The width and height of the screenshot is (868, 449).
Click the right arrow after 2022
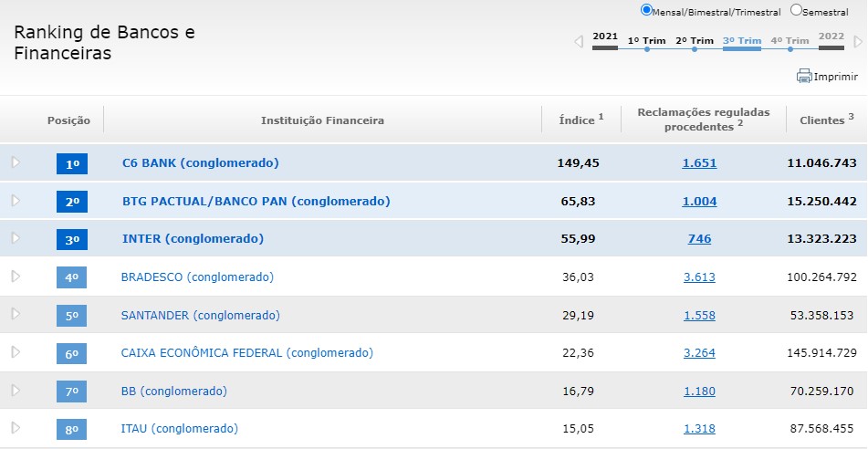click(x=858, y=42)
